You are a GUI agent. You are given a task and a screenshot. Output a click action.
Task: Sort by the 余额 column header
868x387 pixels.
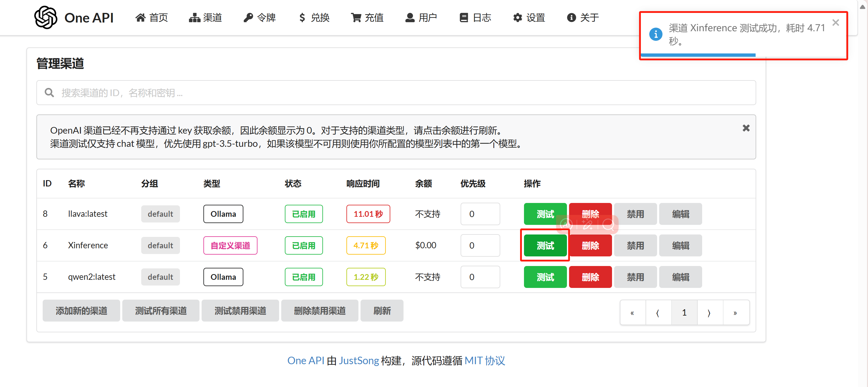pos(424,183)
